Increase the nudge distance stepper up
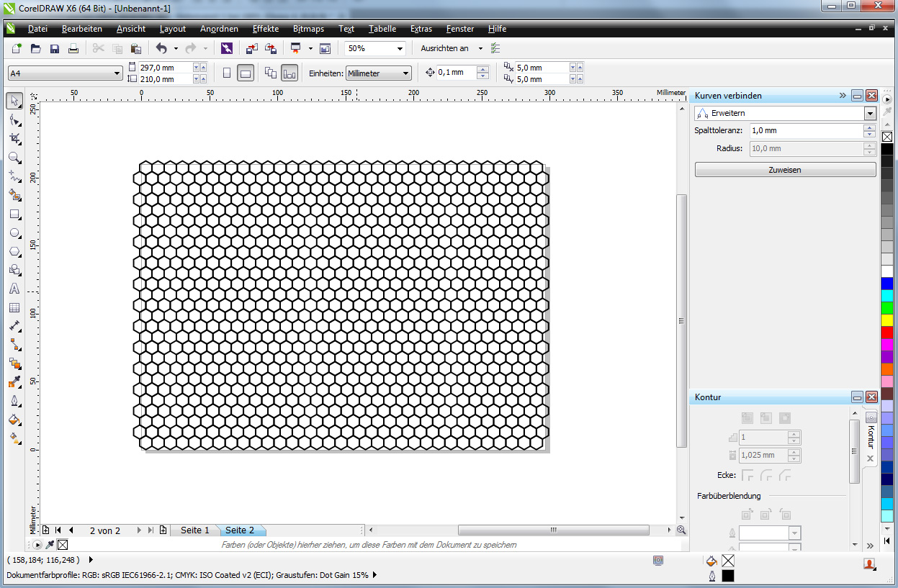This screenshot has width=898, height=588. point(483,69)
